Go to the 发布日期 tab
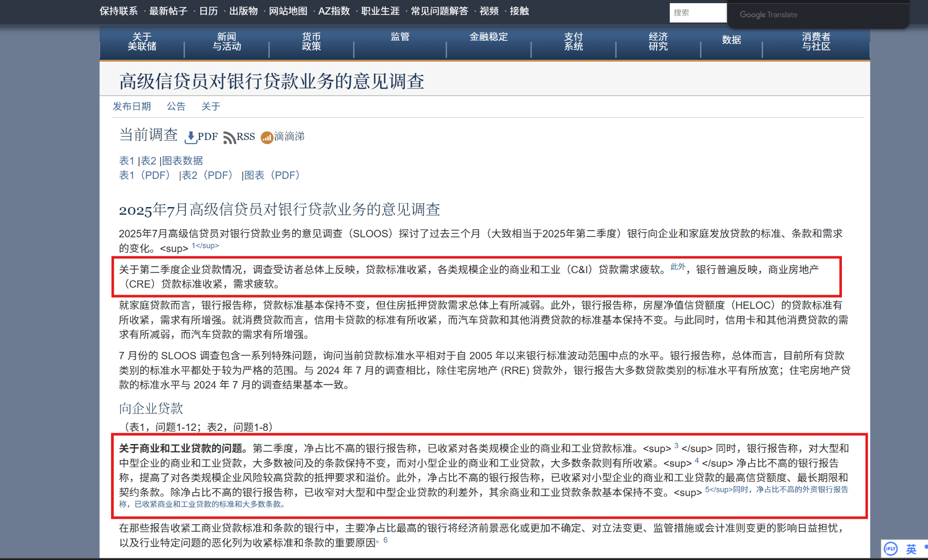Viewport: 928px width, 560px height. (131, 106)
